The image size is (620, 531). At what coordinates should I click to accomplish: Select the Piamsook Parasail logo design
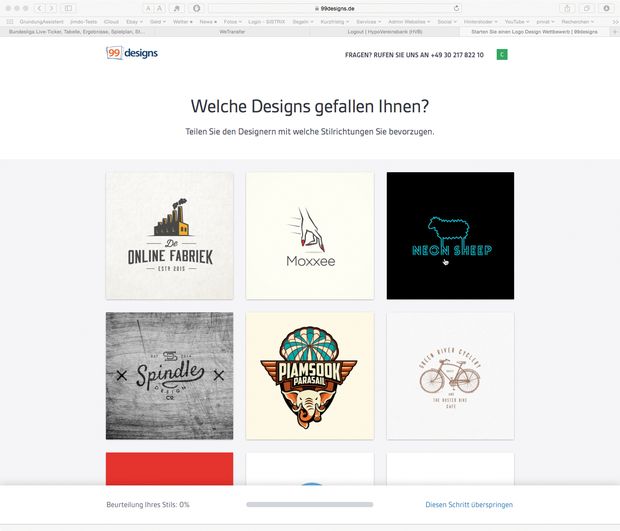(x=310, y=376)
